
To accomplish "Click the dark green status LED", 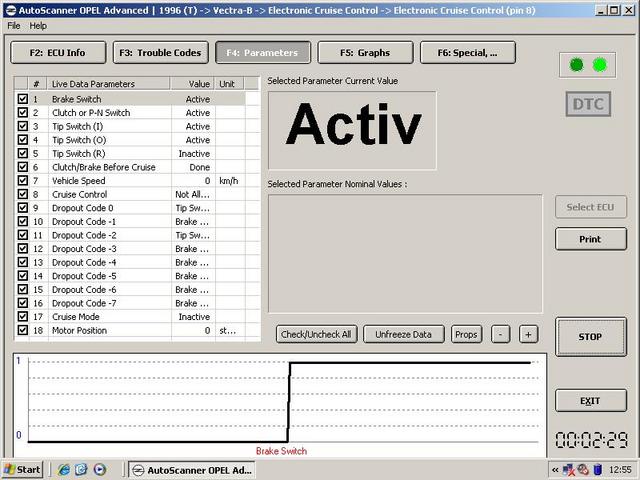I will [576, 64].
